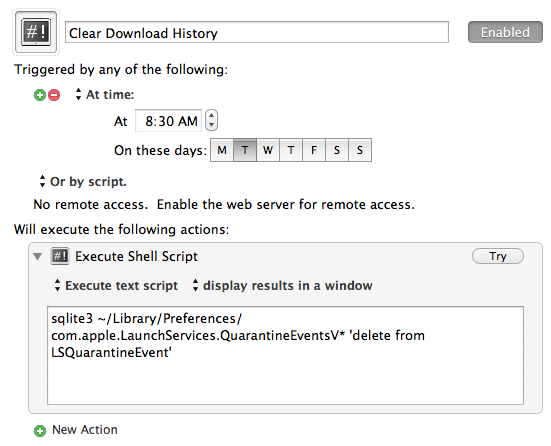The image size is (551, 446).
Task: Toggle Tuesday in the days selector
Action: (245, 150)
